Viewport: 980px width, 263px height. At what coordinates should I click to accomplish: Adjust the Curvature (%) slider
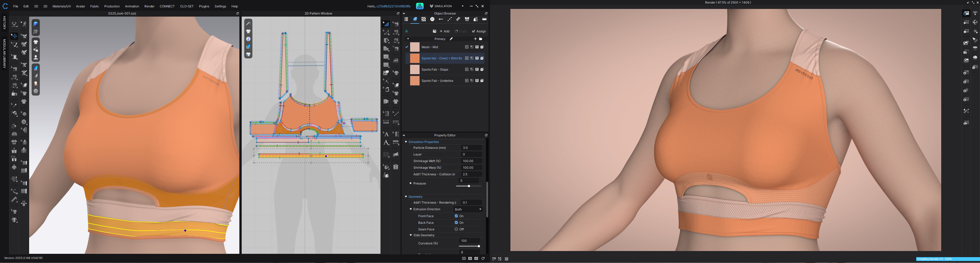click(479, 246)
